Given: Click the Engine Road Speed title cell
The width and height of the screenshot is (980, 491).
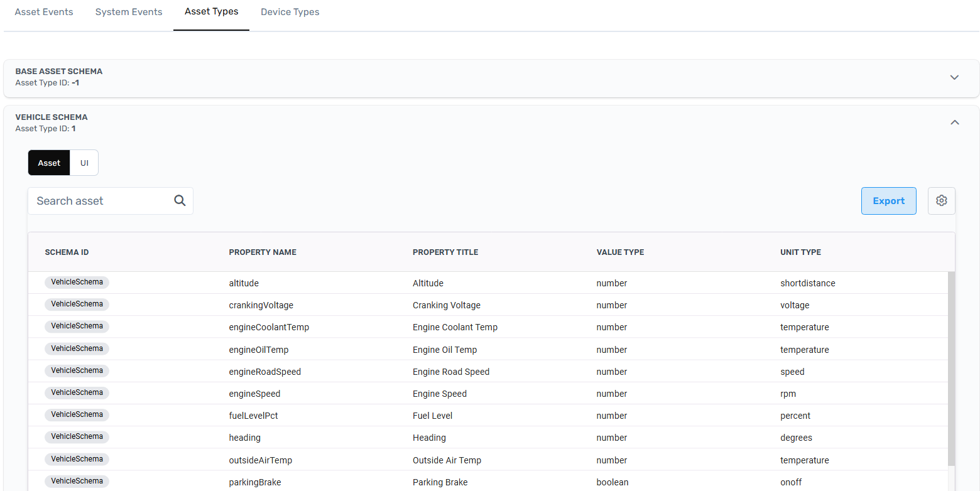Looking at the screenshot, I should click(451, 372).
